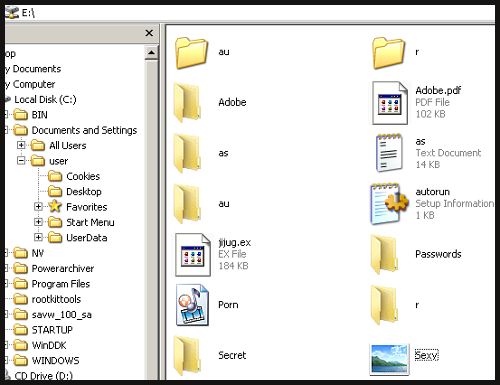Select 'Program Files' in the tree
The image size is (500, 385).
[x=61, y=284]
